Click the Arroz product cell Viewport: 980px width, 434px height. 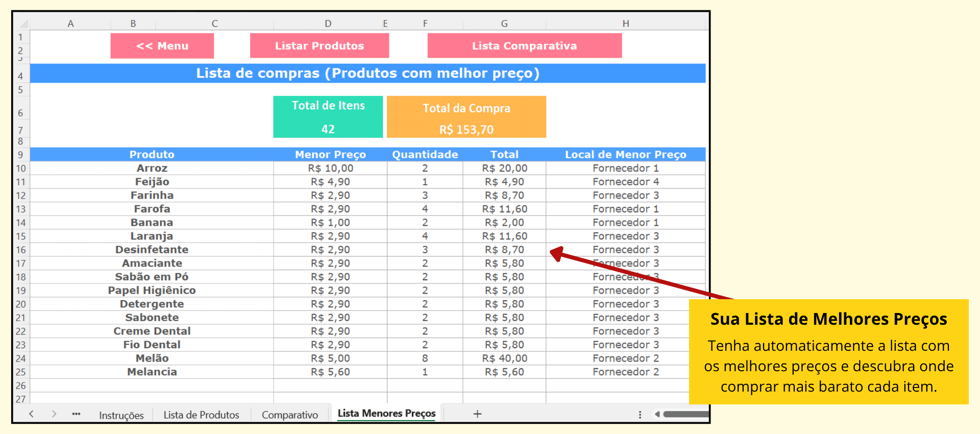click(x=152, y=168)
